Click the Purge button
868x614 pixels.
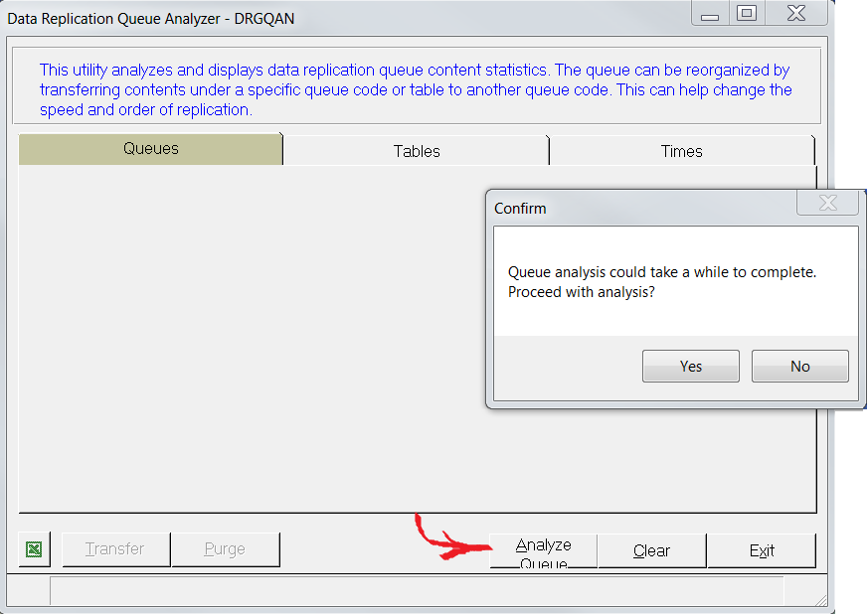[x=226, y=549]
